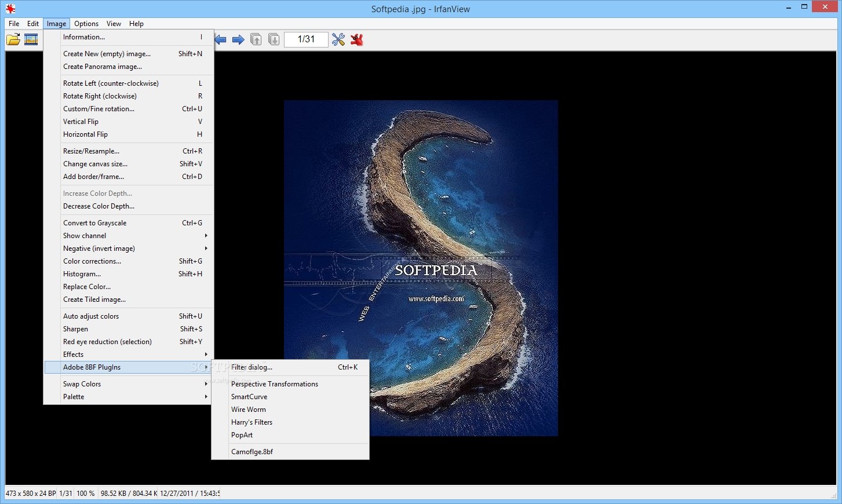Select Camoflge.8bf plugin
Image resolution: width=842 pixels, height=504 pixels.
click(x=290, y=452)
